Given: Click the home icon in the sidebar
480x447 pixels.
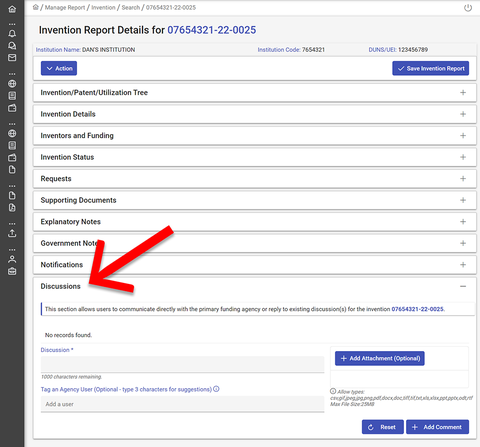Looking at the screenshot, I should click(12, 9).
